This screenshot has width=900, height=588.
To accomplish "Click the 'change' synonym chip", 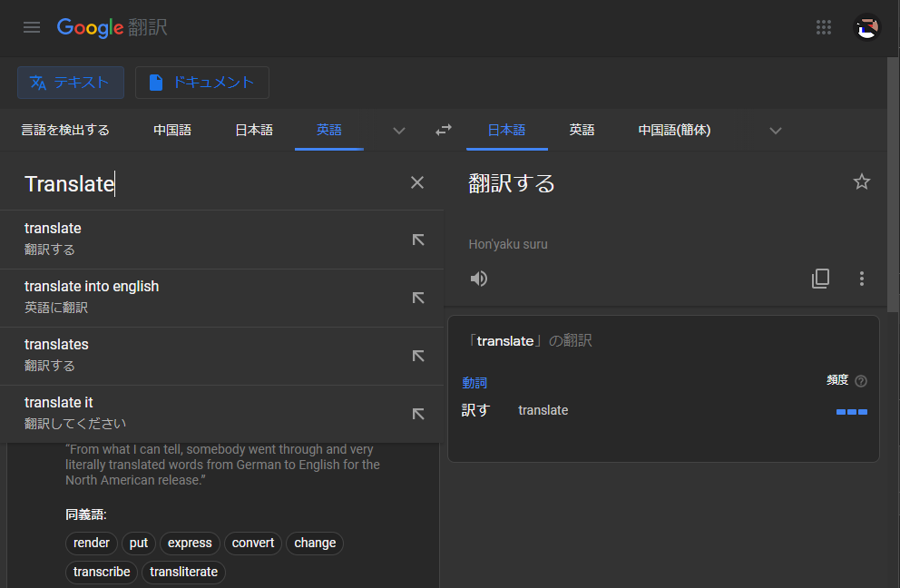I will [x=315, y=543].
